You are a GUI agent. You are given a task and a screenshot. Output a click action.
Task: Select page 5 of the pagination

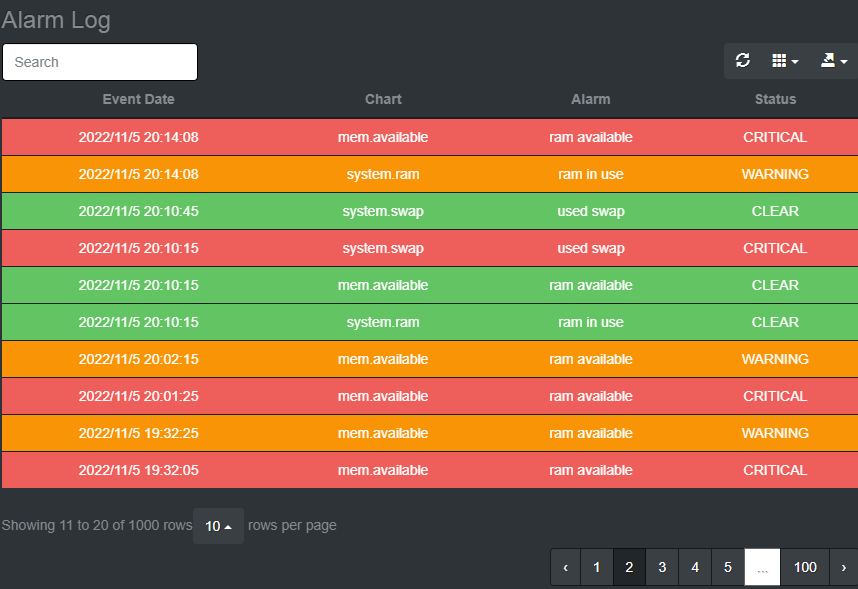(x=728, y=567)
